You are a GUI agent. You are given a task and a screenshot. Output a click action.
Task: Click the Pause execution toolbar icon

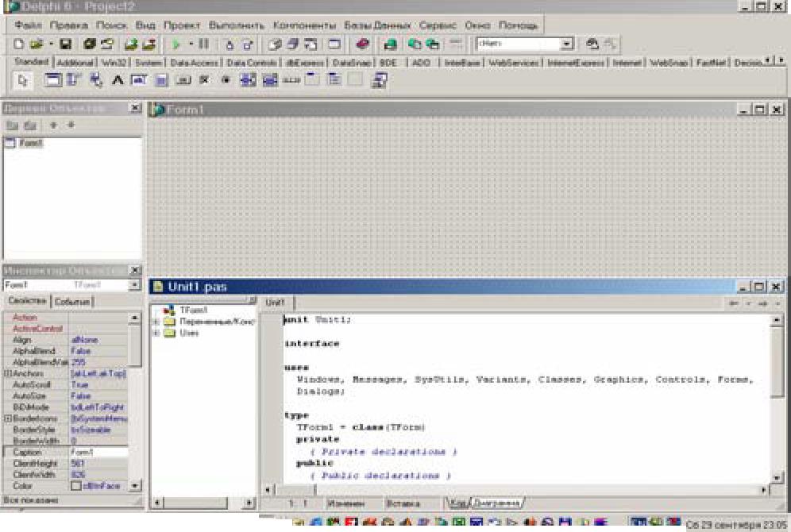(x=204, y=44)
